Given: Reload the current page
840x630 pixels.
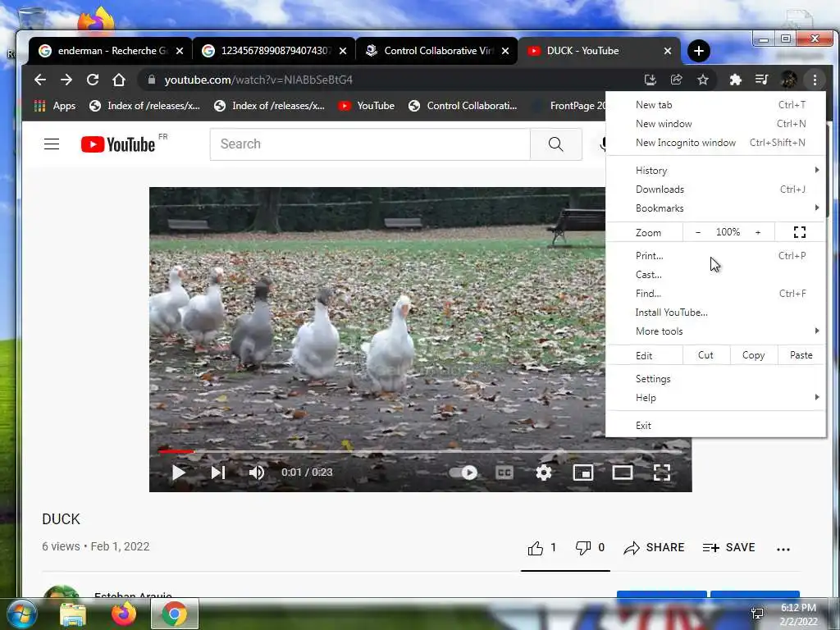Looking at the screenshot, I should [x=93, y=80].
